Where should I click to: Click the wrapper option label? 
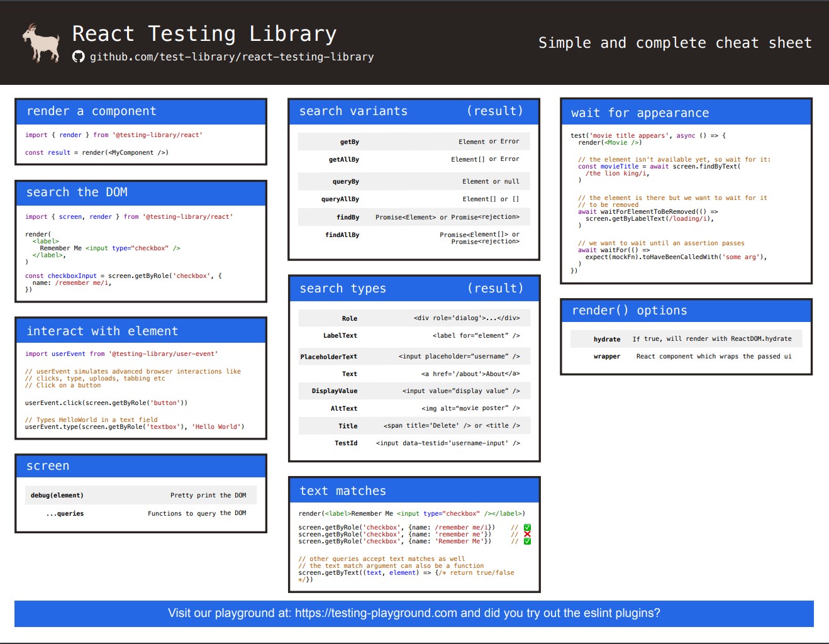coord(607,357)
